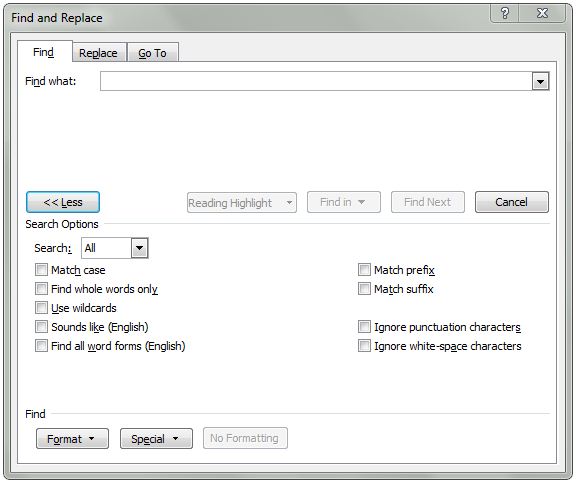Open the Go To tab
The height and width of the screenshot is (484, 577).
[x=152, y=53]
